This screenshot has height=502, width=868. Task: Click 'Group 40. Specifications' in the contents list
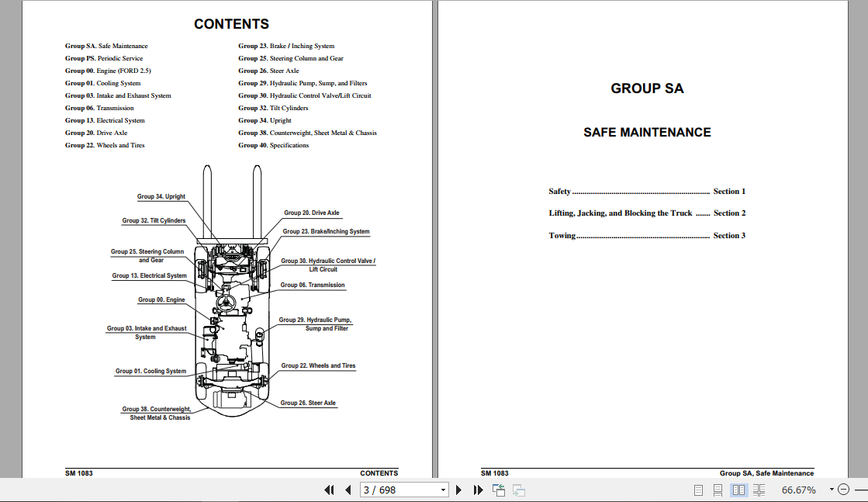274,145
